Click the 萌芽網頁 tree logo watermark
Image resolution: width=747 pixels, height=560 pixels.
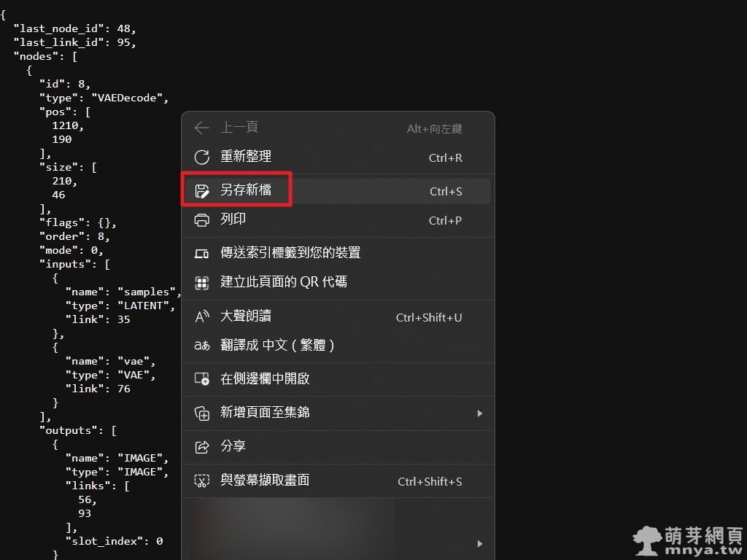pyautogui.click(x=647, y=541)
